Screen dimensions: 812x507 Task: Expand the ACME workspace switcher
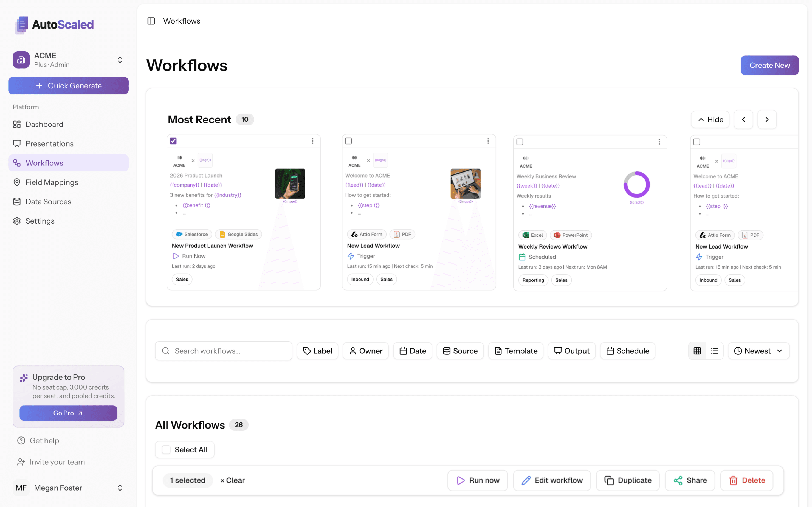pos(120,60)
